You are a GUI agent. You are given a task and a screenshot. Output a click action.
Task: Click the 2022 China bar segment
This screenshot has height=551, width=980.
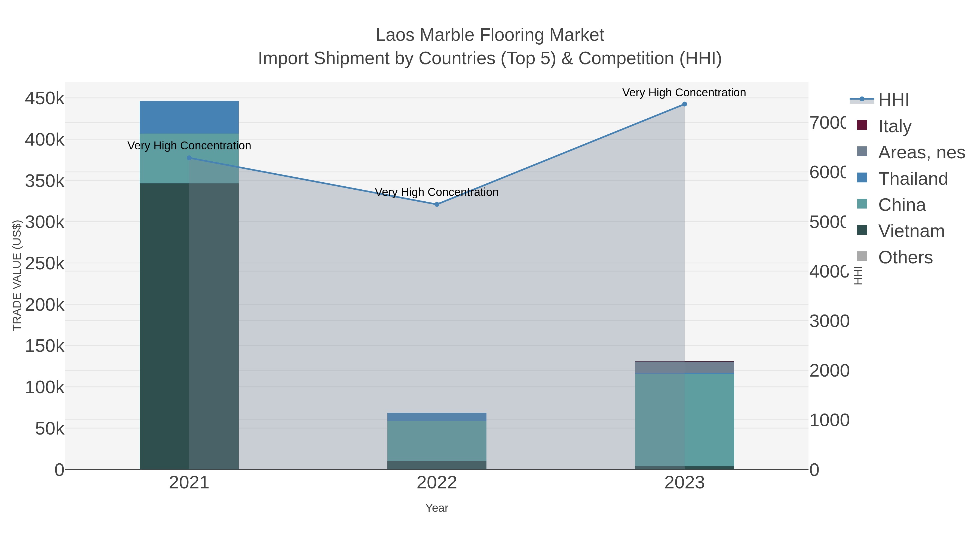pyautogui.click(x=437, y=441)
